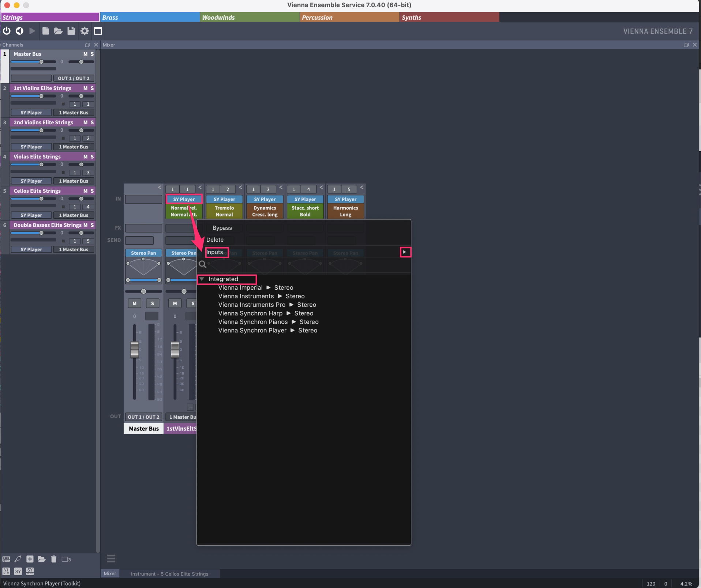Screen dimensions: 701x588
Task: Undock the Mixer panel
Action: coord(686,45)
